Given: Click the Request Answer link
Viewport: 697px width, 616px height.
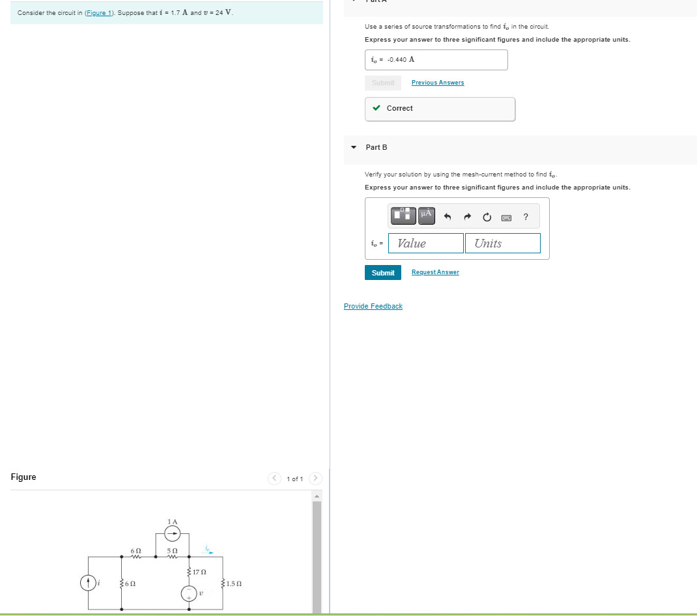Looking at the screenshot, I should pyautogui.click(x=435, y=272).
